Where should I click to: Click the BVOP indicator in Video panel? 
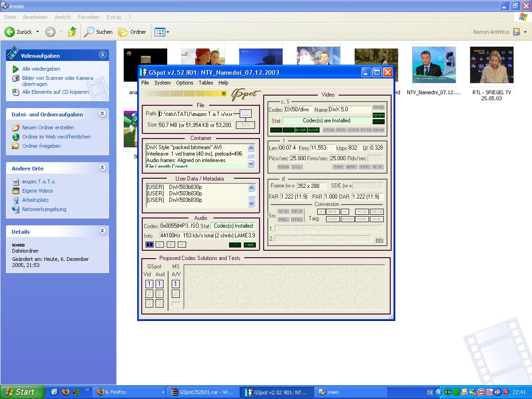coord(301,130)
